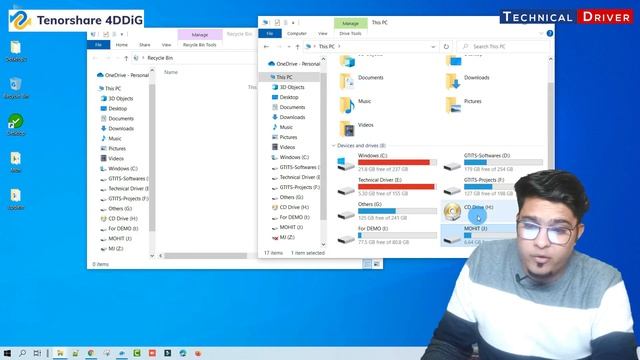The image size is (640, 360).
Task: Open Windows (C:) drive in This PC
Action: (387, 162)
